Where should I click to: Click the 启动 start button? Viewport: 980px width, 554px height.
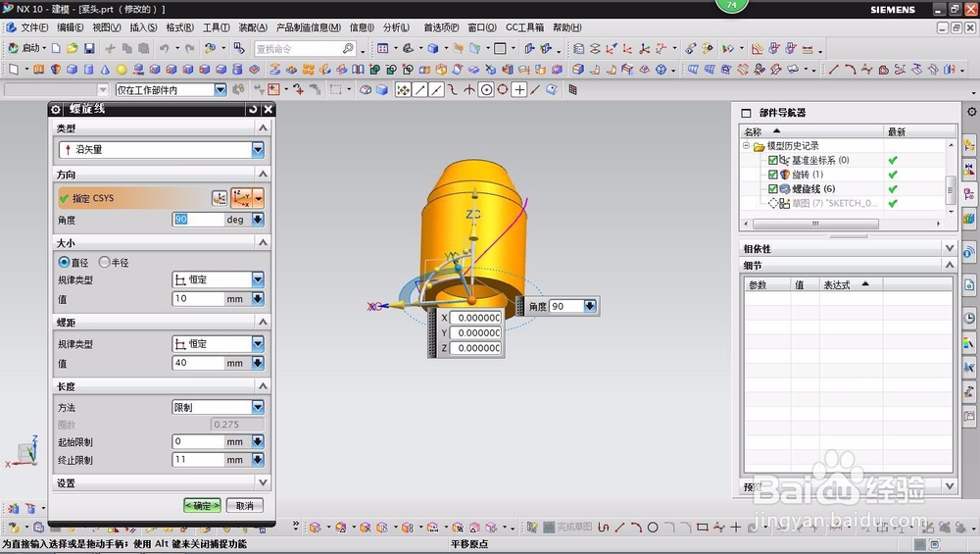click(x=26, y=48)
